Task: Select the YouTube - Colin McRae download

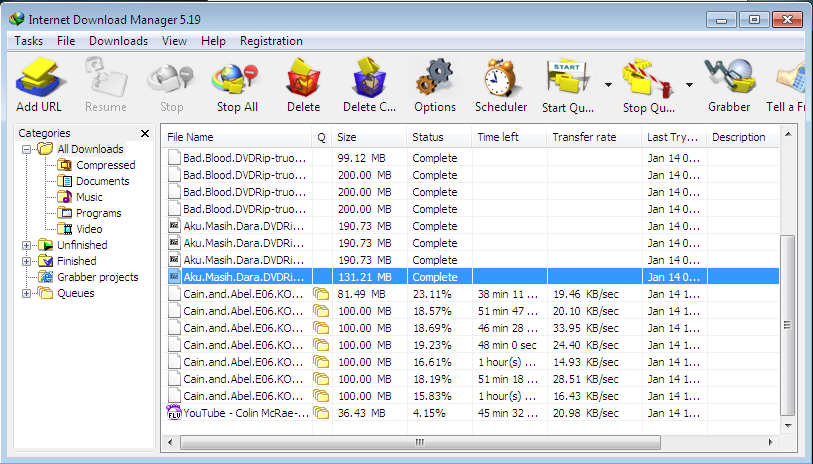Action: pos(470,413)
